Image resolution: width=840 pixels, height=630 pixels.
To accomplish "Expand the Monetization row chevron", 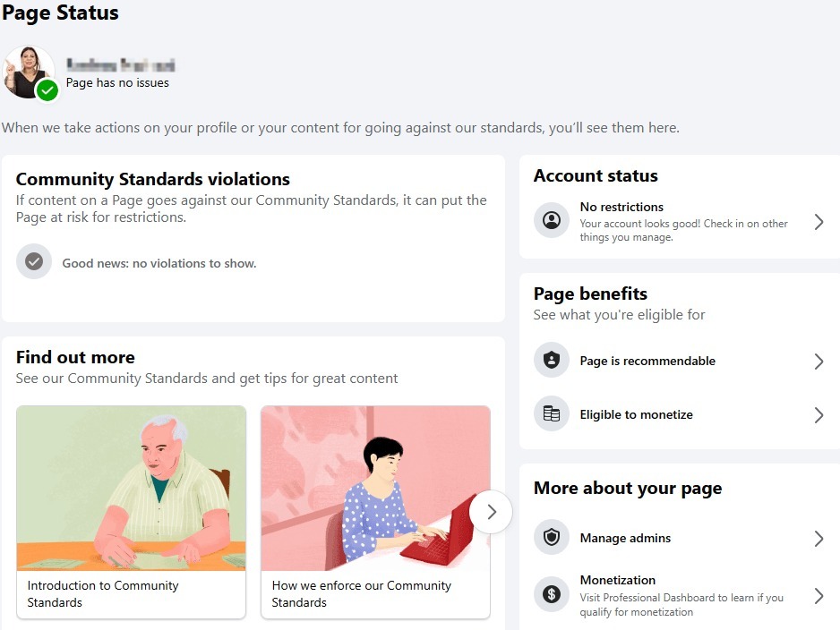I will [x=819, y=596].
